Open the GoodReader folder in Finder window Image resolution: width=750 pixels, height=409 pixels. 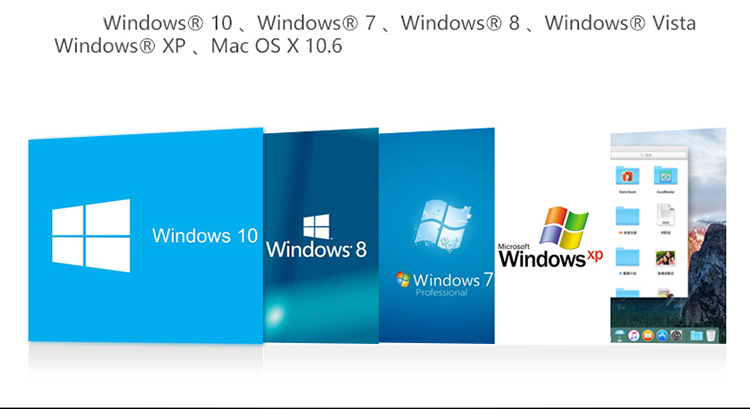tap(665, 175)
